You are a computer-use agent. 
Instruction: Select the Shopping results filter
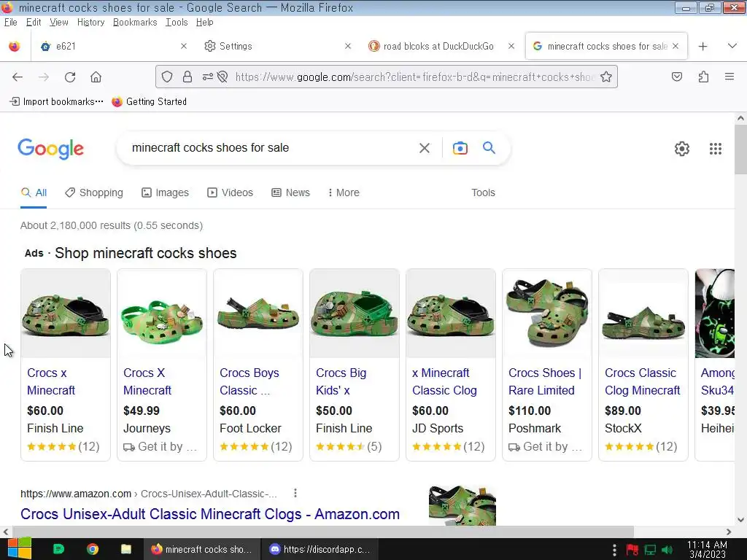tap(94, 192)
